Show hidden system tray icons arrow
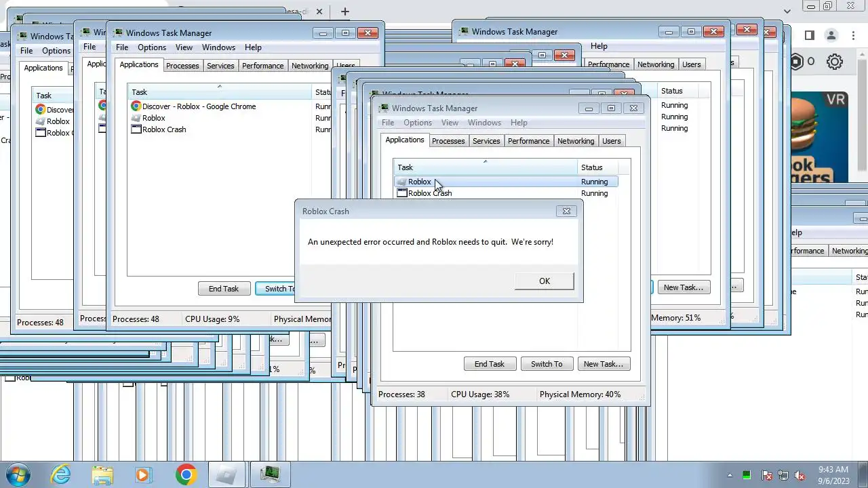The height and width of the screenshot is (488, 868). point(730,475)
